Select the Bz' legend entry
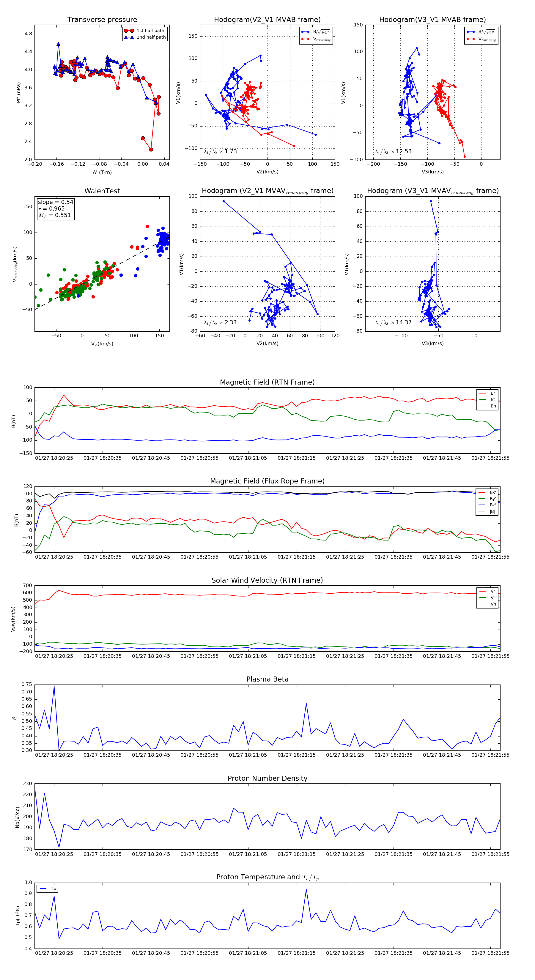535x980 pixels. [487, 505]
